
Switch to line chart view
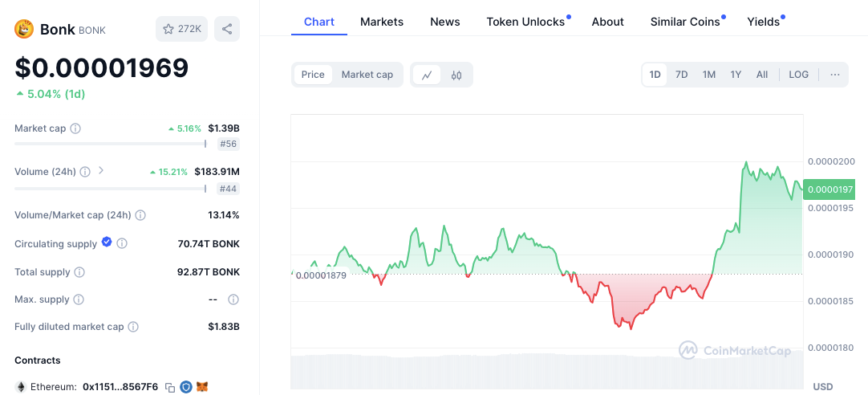coord(426,75)
